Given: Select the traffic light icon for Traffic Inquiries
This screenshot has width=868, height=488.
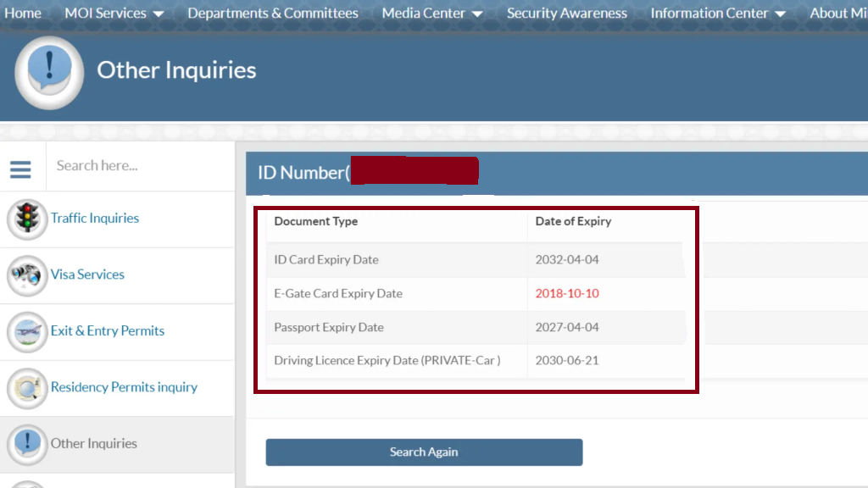Looking at the screenshot, I should 26,219.
